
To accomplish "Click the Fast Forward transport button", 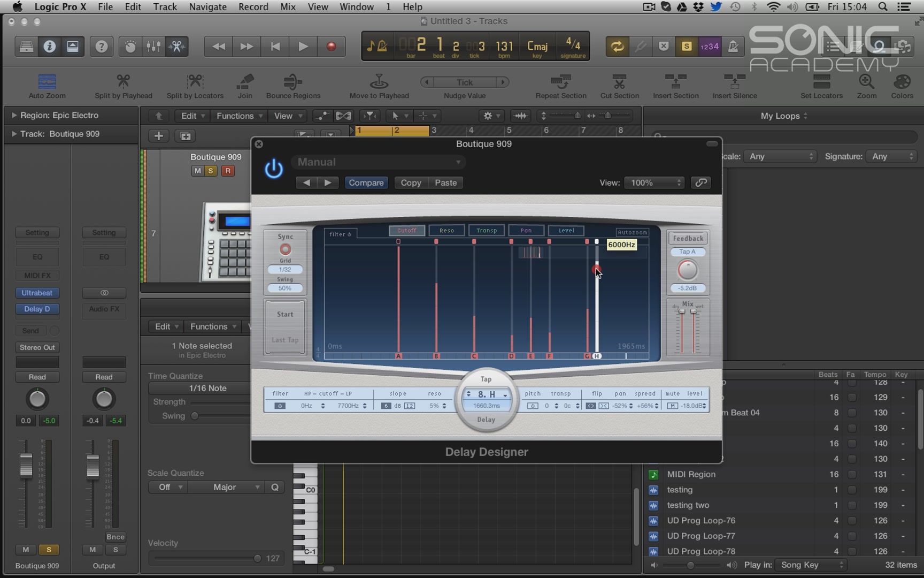I will [x=247, y=47].
